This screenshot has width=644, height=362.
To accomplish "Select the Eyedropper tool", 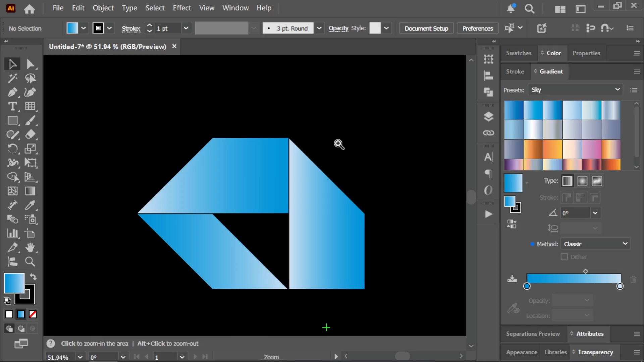I will pyautogui.click(x=30, y=205).
